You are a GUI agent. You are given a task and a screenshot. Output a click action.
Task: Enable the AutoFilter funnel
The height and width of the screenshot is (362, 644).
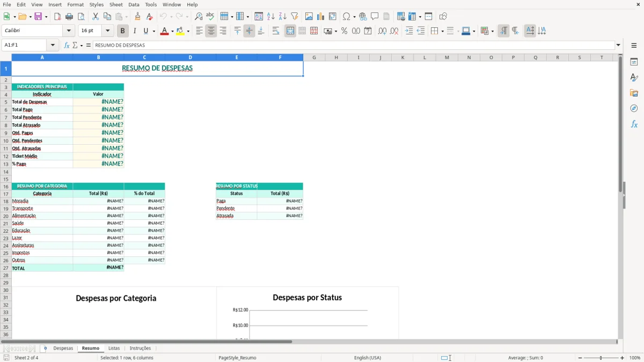tap(295, 17)
